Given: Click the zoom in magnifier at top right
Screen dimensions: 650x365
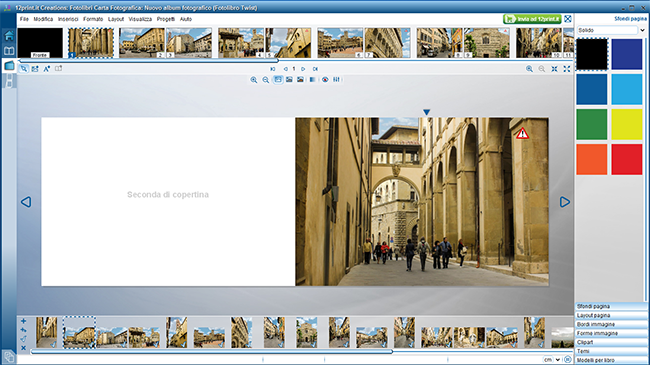Looking at the screenshot, I should pyautogui.click(x=529, y=69).
